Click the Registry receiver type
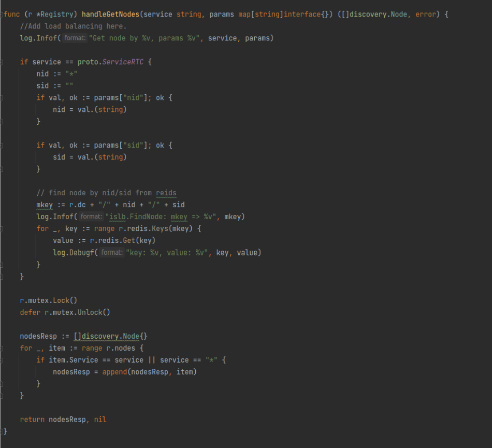This screenshot has width=492, height=448. point(57,15)
